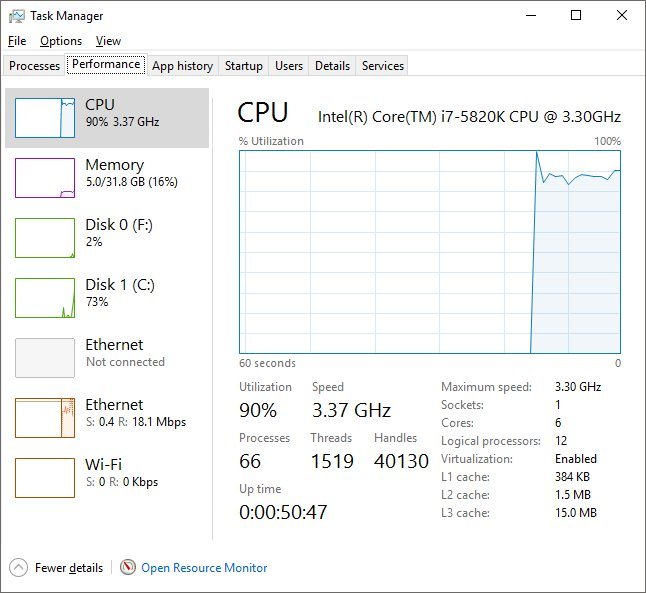Click the Task Manager app icon in title bar
Viewport: 646px width, 593px height.
(16, 16)
